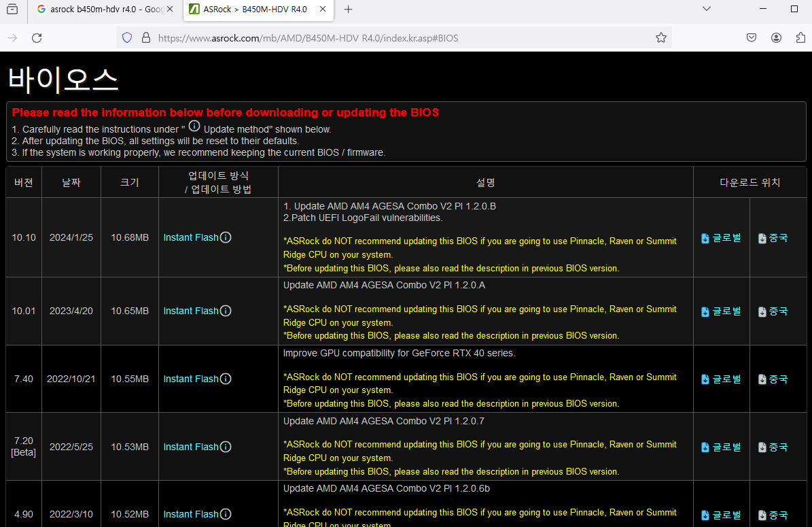Screen dimensions: 812x527
Task: Open a new tab with the plus button
Action: pyautogui.click(x=349, y=10)
